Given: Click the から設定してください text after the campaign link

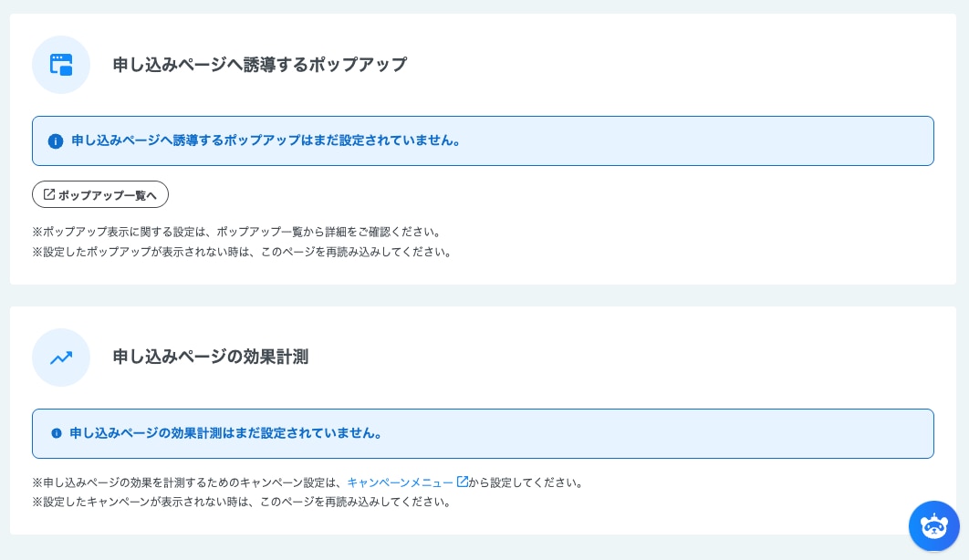Looking at the screenshot, I should pyautogui.click(x=526, y=482).
